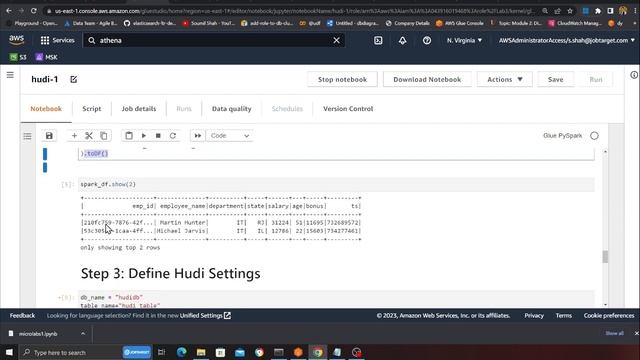Open the Data quality tab
The image size is (640, 360).
(231, 109)
